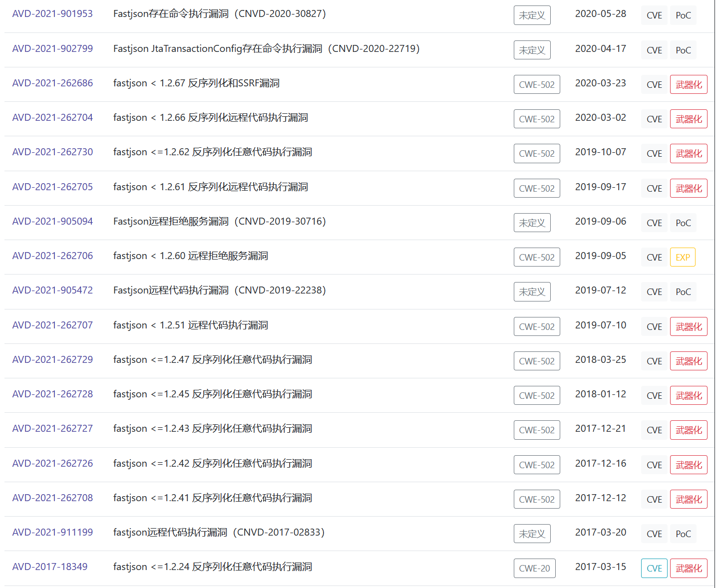Open AVD-2021-902799 vulnerability link
This screenshot has width=717, height=588.
(52, 49)
